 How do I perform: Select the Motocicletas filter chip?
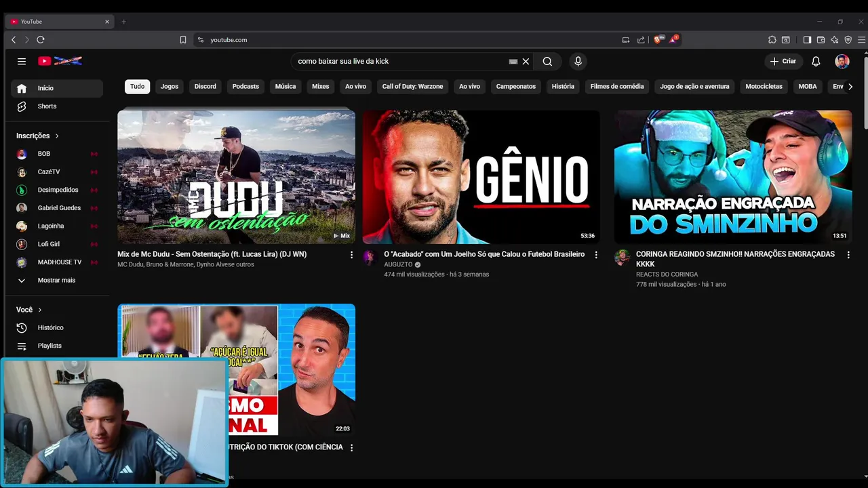point(764,87)
